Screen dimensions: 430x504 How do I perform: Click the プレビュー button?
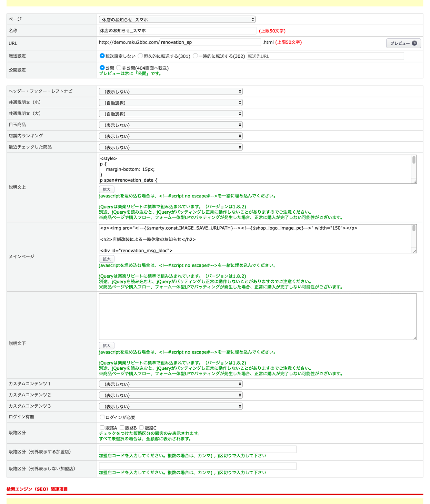[x=403, y=43]
